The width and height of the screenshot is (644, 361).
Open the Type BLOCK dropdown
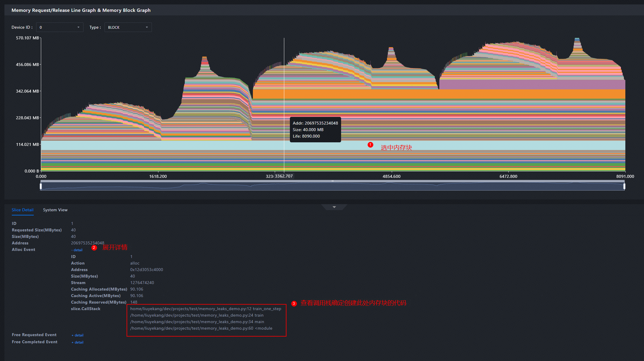click(x=128, y=27)
